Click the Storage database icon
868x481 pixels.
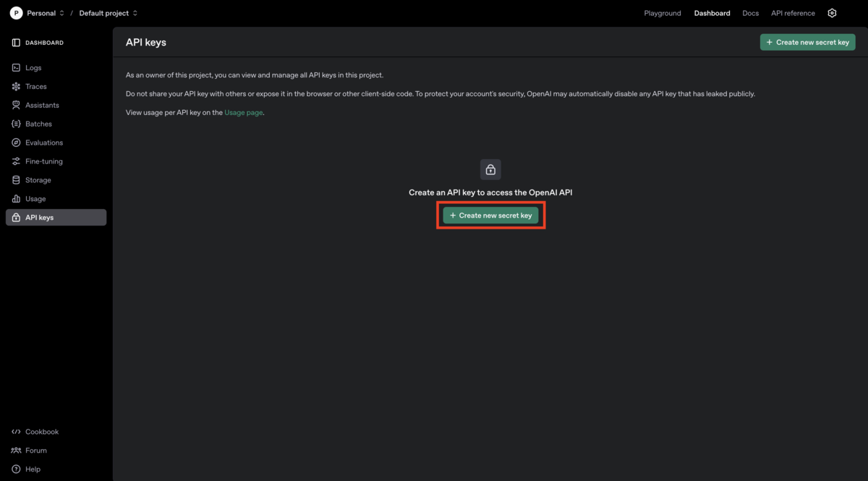pyautogui.click(x=16, y=180)
